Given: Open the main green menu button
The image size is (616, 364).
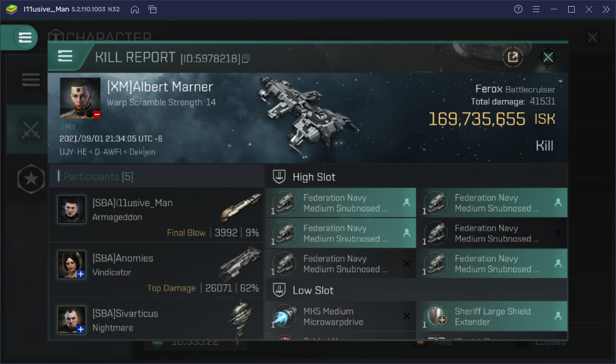Looking at the screenshot, I should tap(25, 38).
